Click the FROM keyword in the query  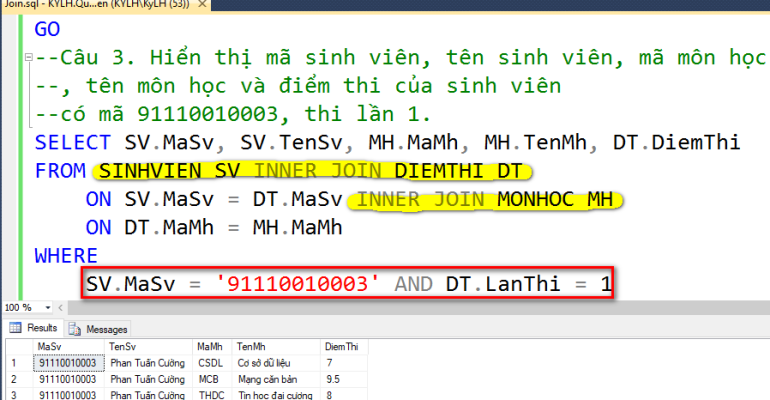[60, 171]
